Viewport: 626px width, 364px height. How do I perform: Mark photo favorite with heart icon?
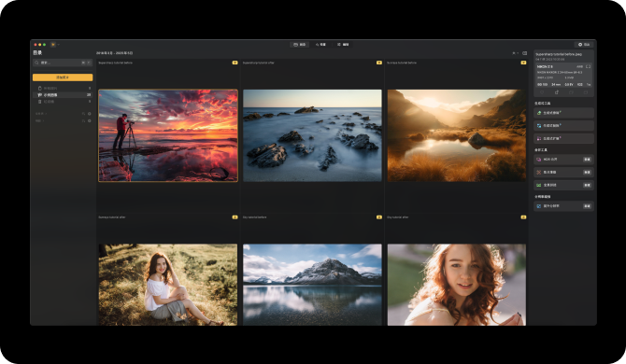(x=542, y=92)
